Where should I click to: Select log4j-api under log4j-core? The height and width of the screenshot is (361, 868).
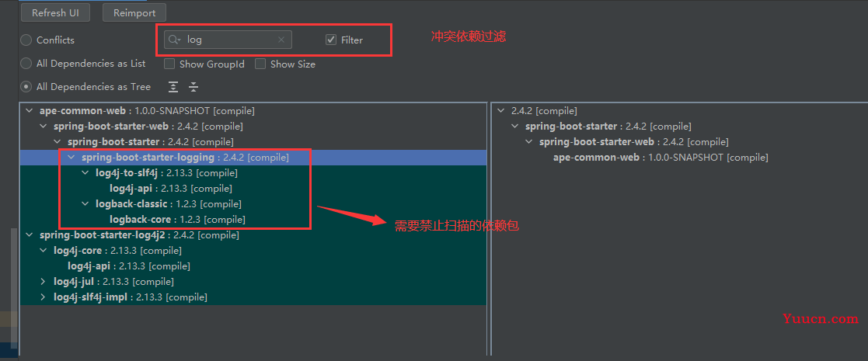(253, 266)
